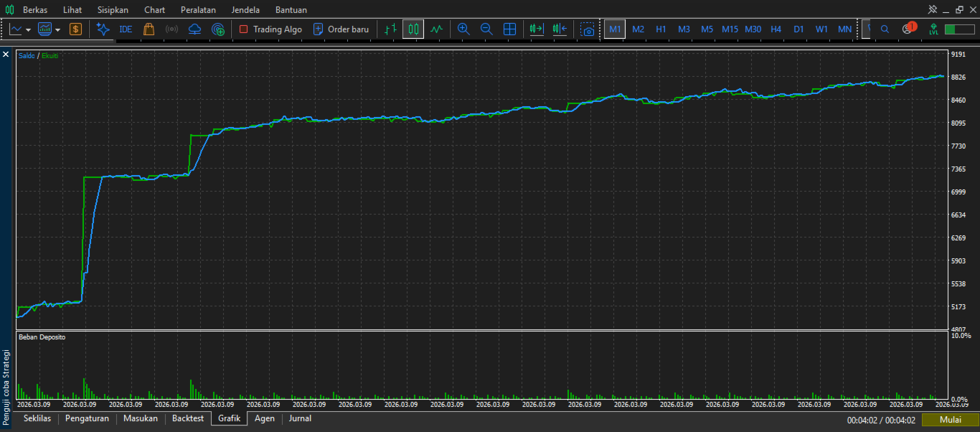This screenshot has width=980, height=432.
Task: Click the Penguji coba Strategi side label
Action: tap(6, 388)
